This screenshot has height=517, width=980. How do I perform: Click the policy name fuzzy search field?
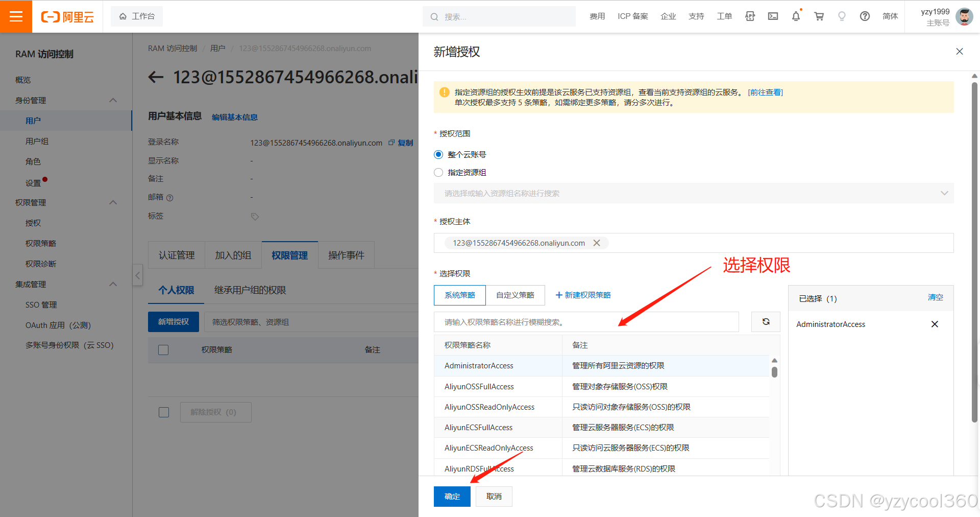click(x=586, y=322)
